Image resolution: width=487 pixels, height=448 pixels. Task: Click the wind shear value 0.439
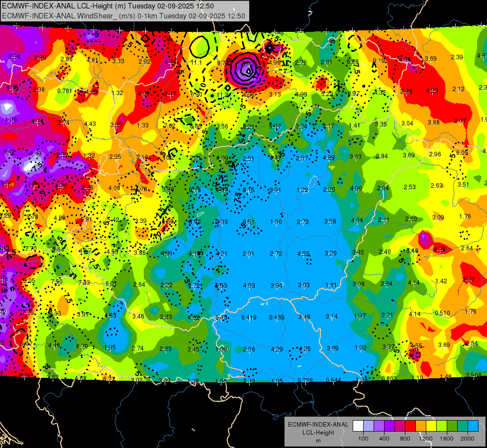tap(277, 318)
